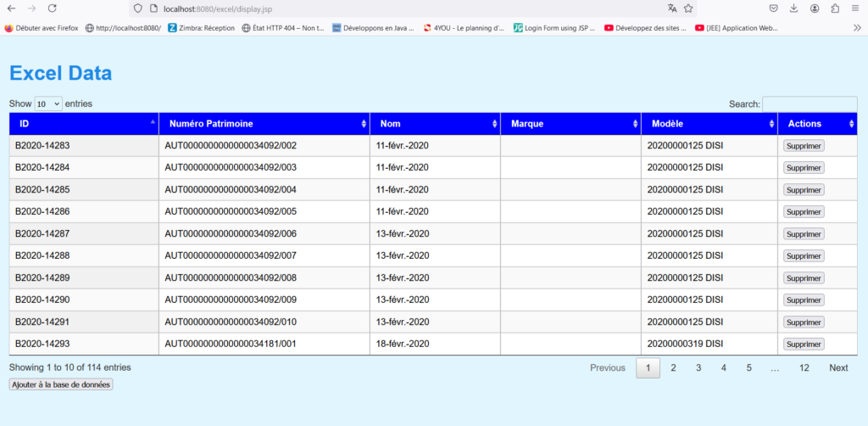868x426 pixels.
Task: Click the translate page icon in address bar
Action: (x=672, y=8)
